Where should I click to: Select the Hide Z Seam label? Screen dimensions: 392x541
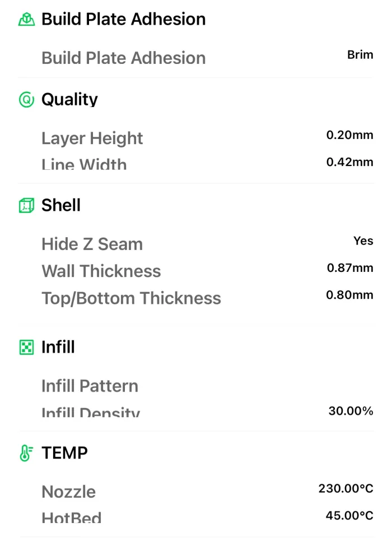click(92, 244)
